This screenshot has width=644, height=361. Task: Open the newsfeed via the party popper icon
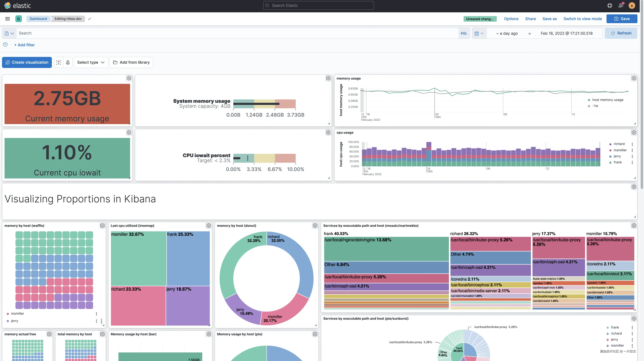click(620, 5)
